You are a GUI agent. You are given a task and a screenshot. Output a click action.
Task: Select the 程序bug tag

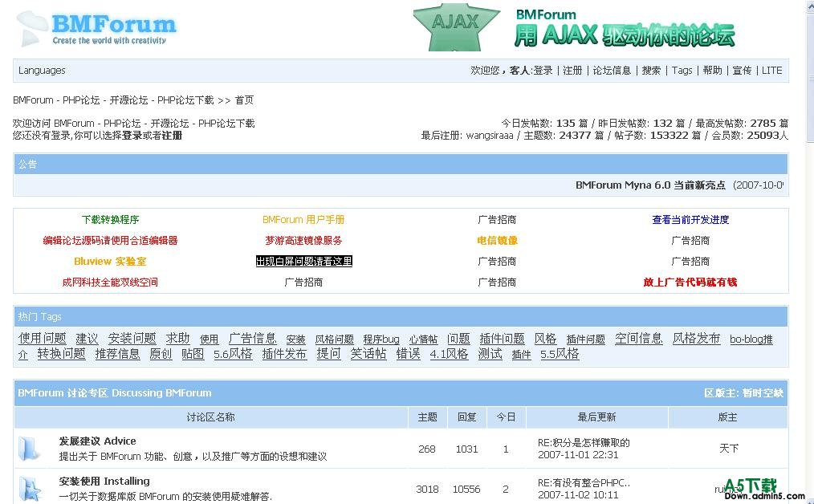pos(381,339)
